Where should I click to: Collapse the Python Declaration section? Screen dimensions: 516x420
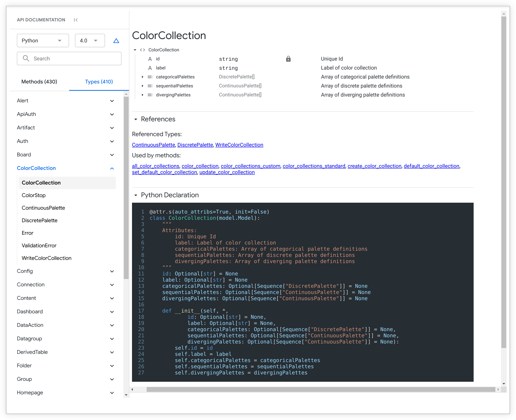136,195
